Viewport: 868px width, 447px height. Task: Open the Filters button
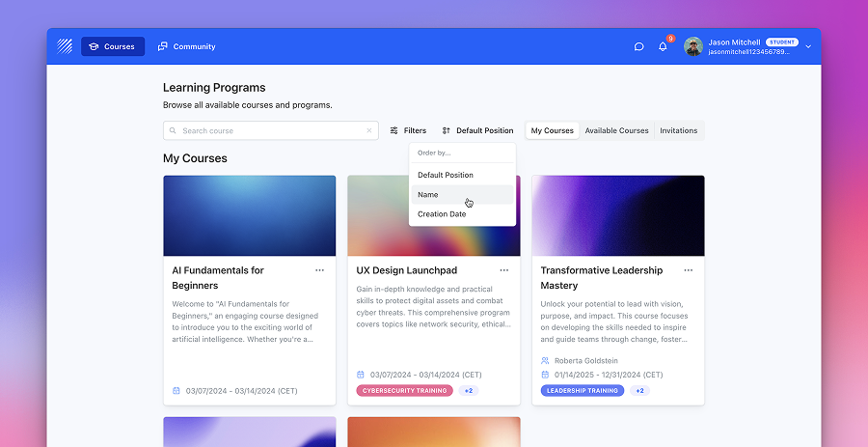408,130
